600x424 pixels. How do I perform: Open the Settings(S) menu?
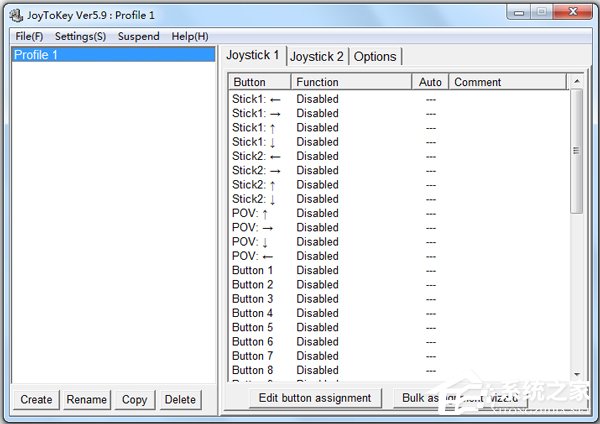80,36
